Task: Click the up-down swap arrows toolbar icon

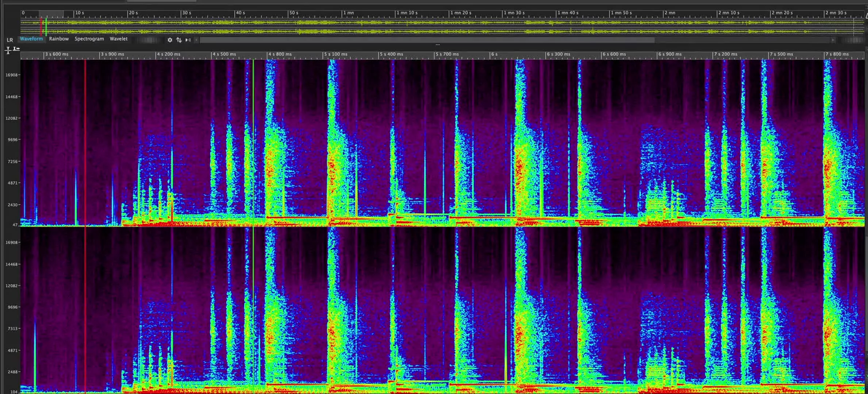Action: click(x=179, y=40)
